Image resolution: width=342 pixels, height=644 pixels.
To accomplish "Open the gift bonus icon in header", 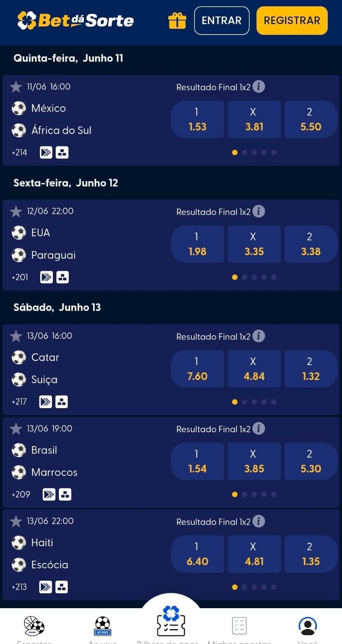I will click(x=177, y=21).
